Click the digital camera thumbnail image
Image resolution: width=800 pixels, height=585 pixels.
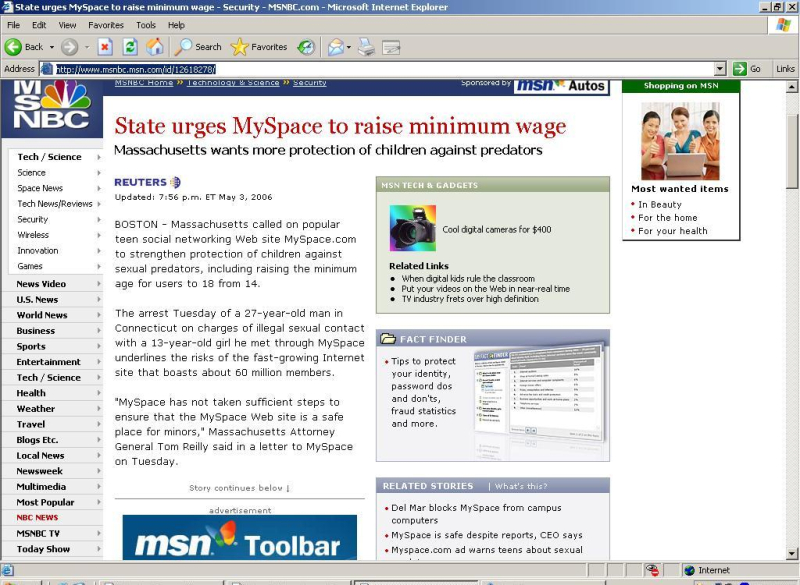[413, 228]
